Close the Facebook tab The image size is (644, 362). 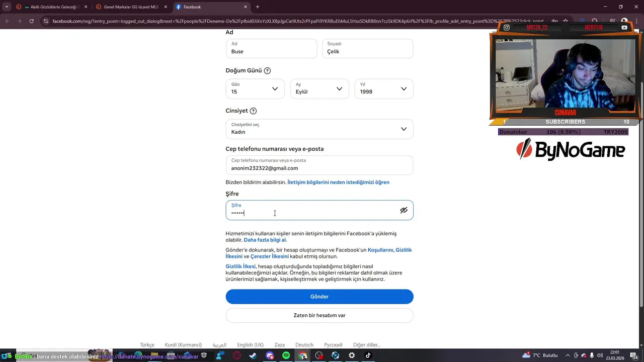pyautogui.click(x=246, y=7)
